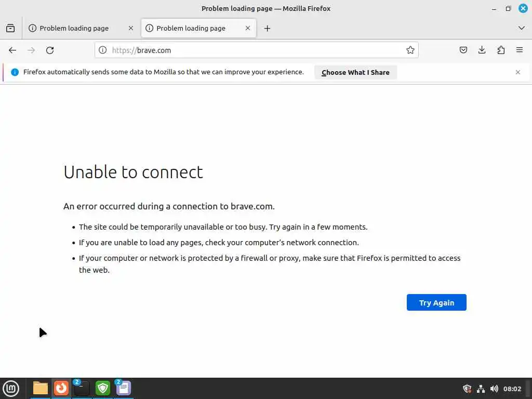Reload the current page
This screenshot has height=399, width=532.
point(50,50)
